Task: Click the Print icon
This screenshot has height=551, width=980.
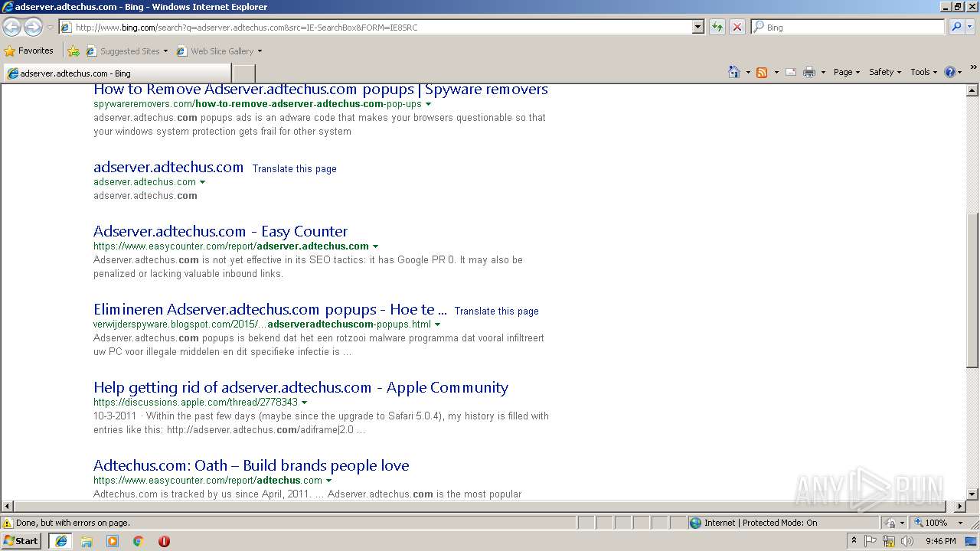Action: [x=809, y=72]
